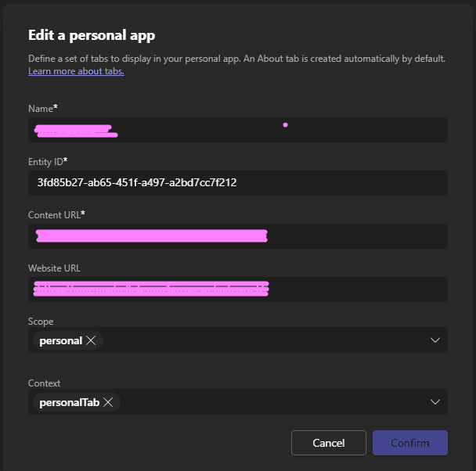Confirm the personal app changes
The width and height of the screenshot is (476, 471).
pos(410,443)
